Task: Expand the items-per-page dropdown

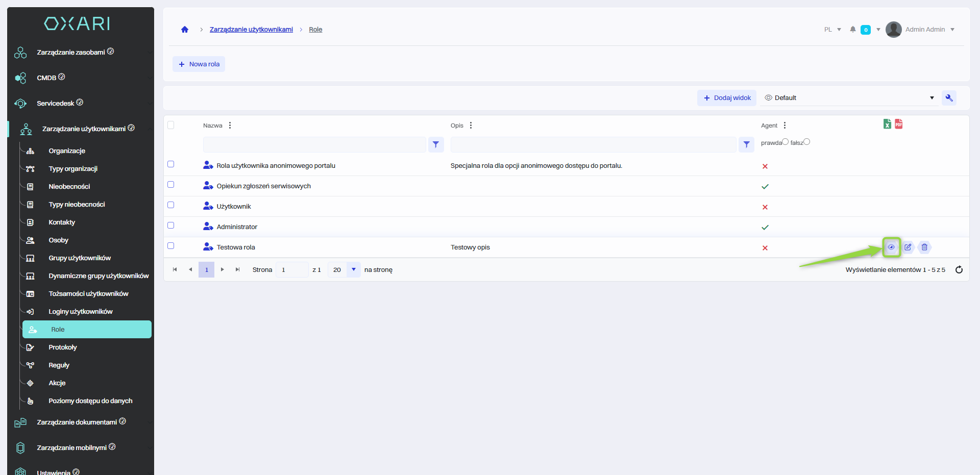Action: pyautogui.click(x=354, y=270)
